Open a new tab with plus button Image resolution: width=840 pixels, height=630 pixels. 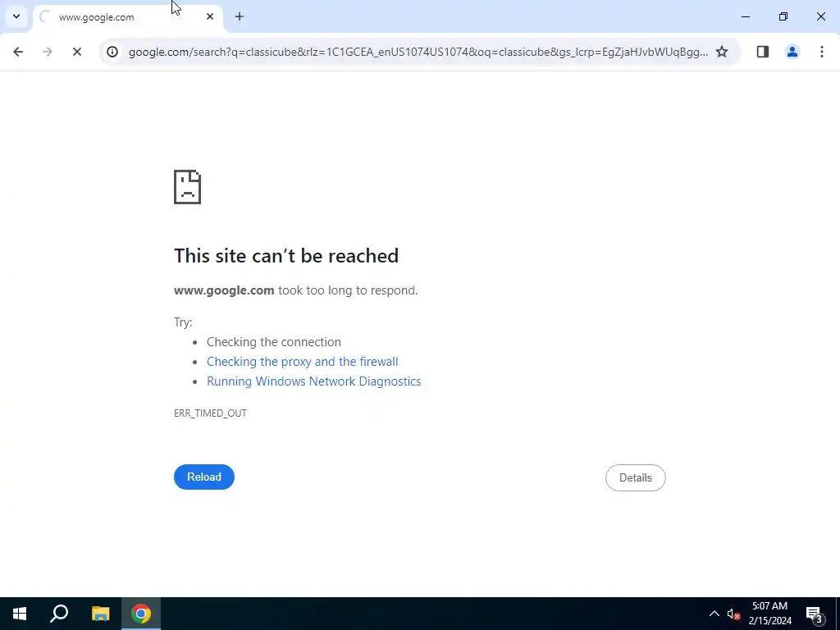pyautogui.click(x=240, y=16)
